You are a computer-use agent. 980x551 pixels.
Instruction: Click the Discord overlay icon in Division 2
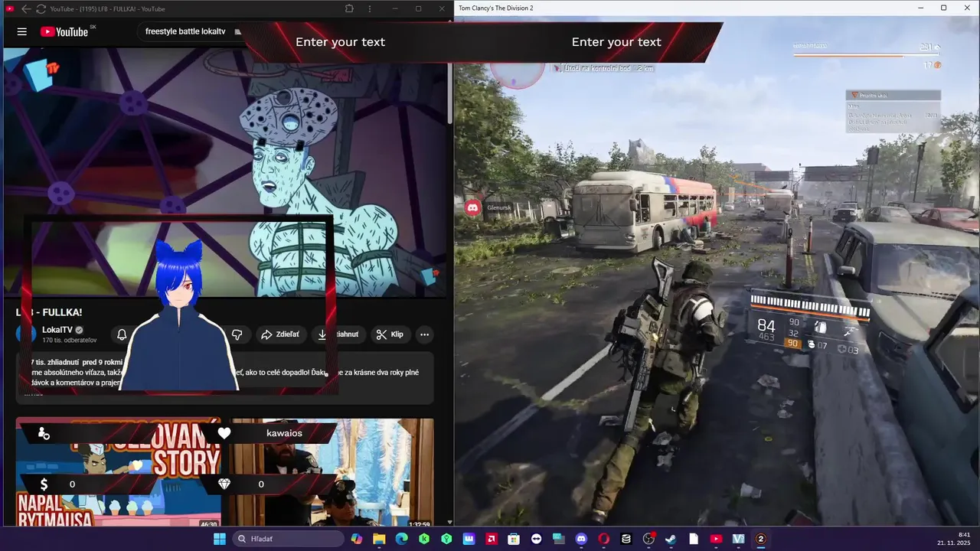coord(473,207)
